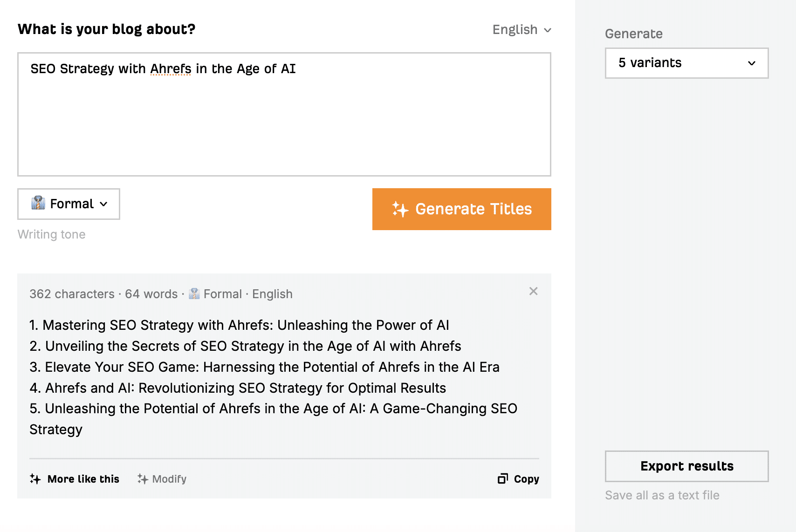796x532 pixels.
Task: Click title 1 'Mastering SEO Strategy with Ahrefs'
Action: (x=240, y=325)
